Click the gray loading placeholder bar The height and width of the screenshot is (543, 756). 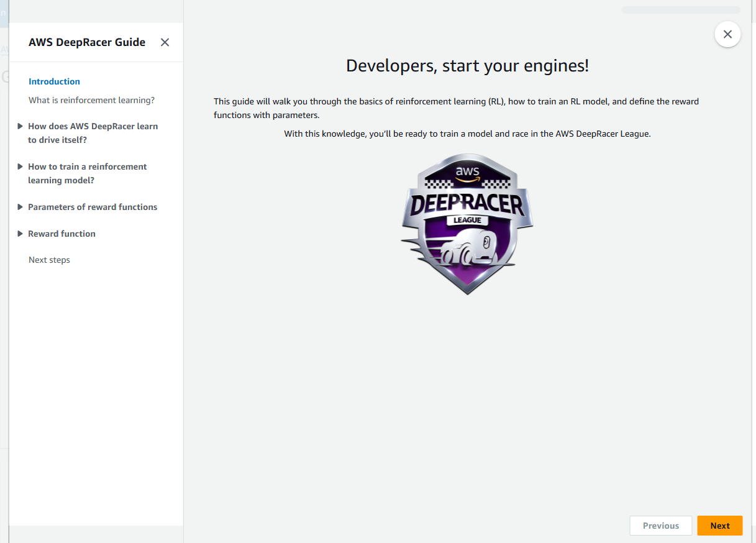coord(680,9)
